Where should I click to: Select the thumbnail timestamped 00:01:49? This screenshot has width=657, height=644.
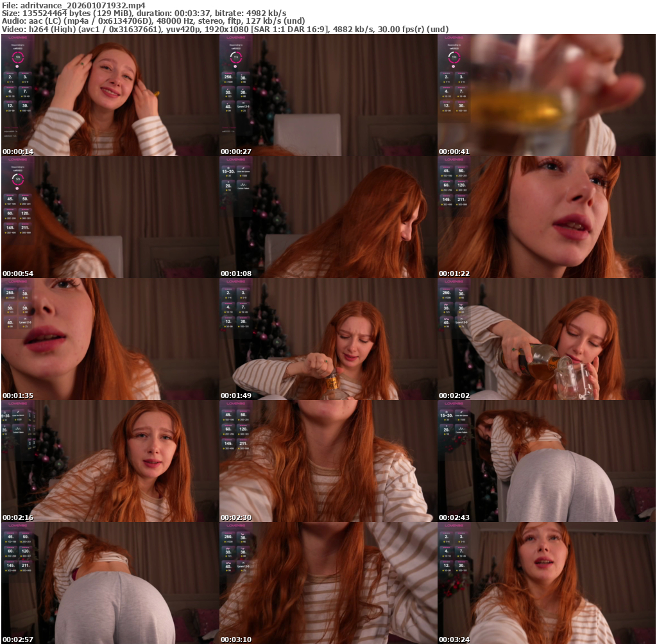tap(328, 339)
